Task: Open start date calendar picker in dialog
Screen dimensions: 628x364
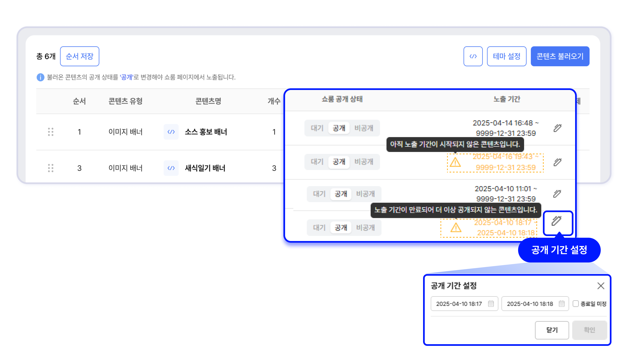Action: click(491, 304)
